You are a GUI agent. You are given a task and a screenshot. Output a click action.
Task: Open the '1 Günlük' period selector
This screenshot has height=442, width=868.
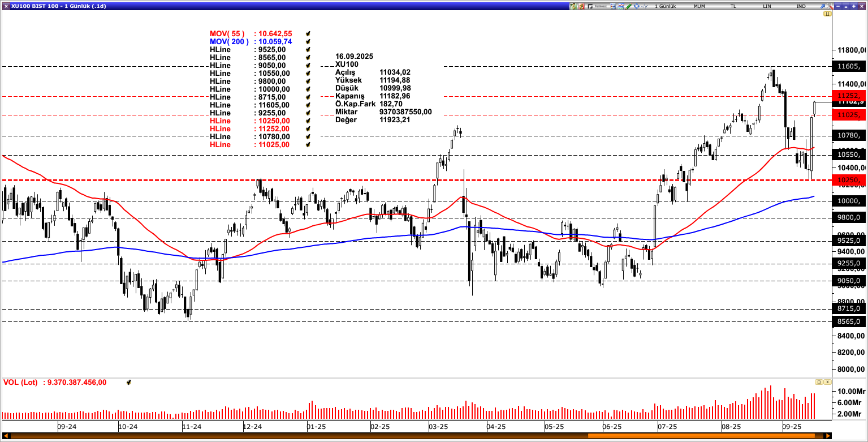[665, 6]
